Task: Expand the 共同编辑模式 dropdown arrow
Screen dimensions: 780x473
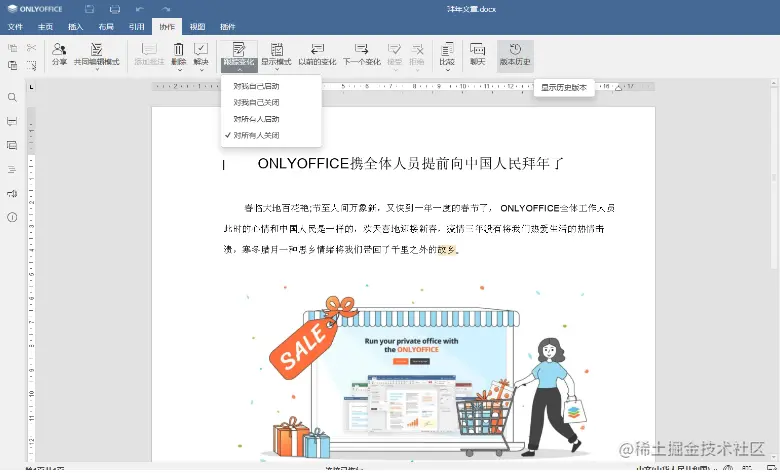Action: tap(97, 70)
